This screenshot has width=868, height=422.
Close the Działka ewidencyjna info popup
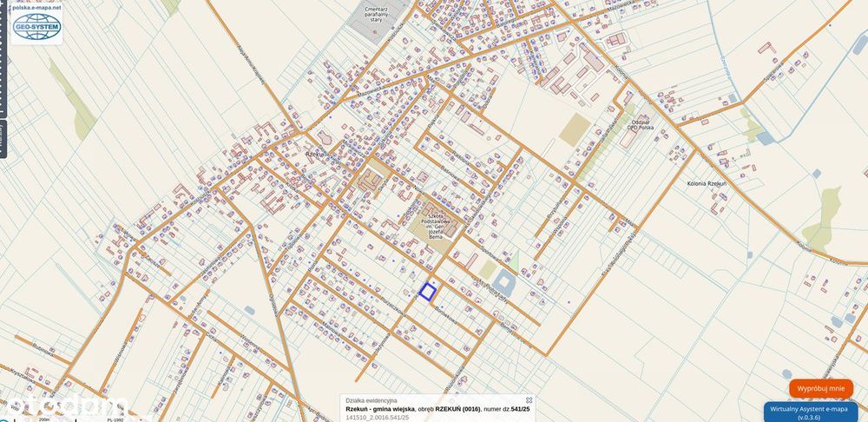(x=529, y=399)
